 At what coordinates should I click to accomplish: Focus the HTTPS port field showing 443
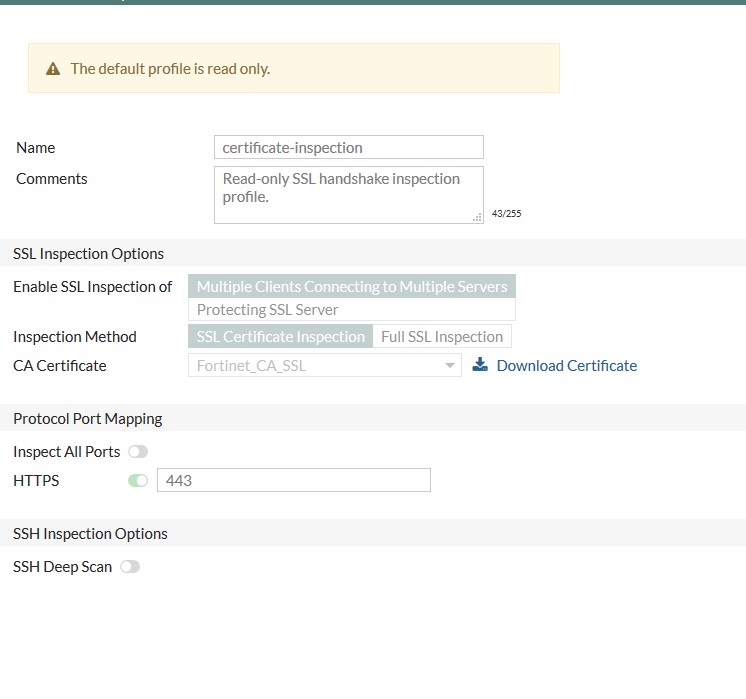(294, 481)
